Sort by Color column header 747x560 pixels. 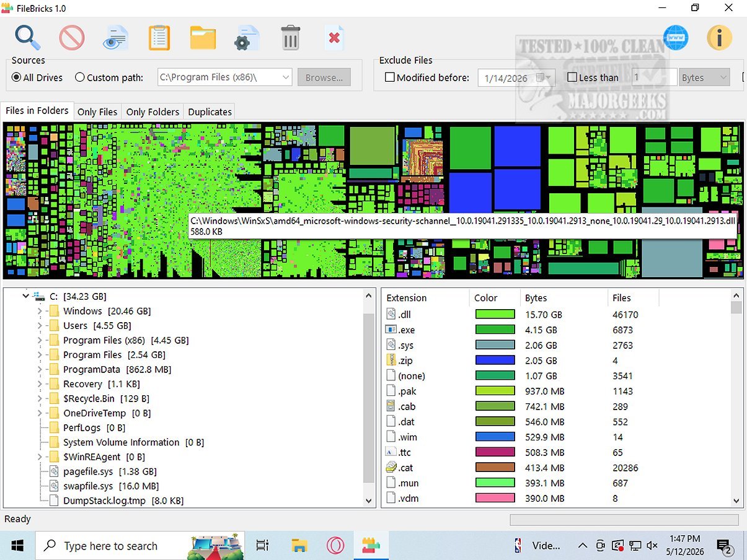click(495, 298)
